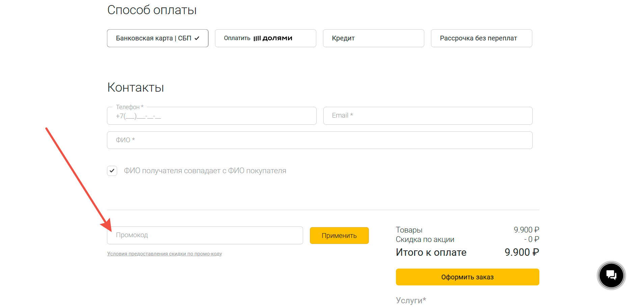The width and height of the screenshot is (644, 308).
Task: Click the Товары total label
Action: tap(409, 230)
